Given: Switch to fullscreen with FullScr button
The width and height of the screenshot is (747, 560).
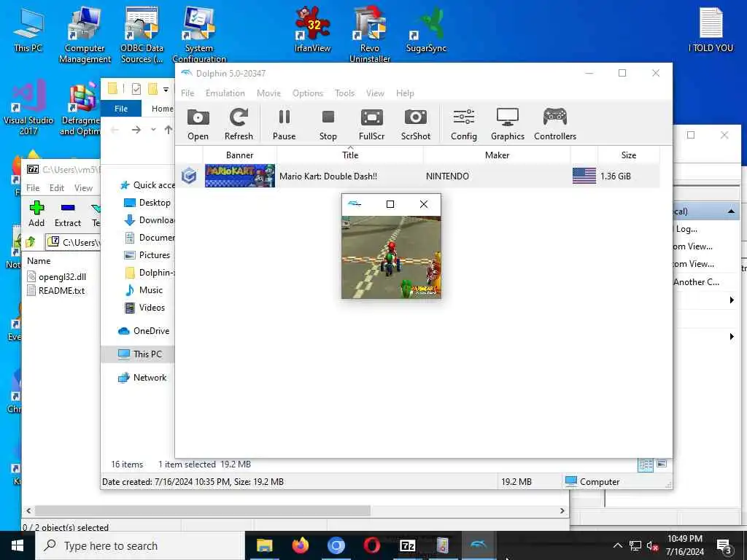Looking at the screenshot, I should tap(371, 124).
